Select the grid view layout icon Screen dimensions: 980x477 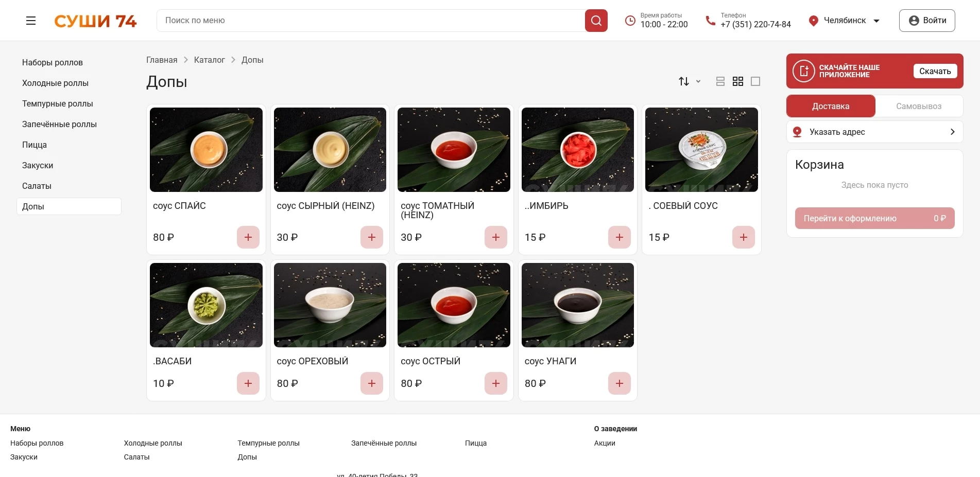[737, 81]
